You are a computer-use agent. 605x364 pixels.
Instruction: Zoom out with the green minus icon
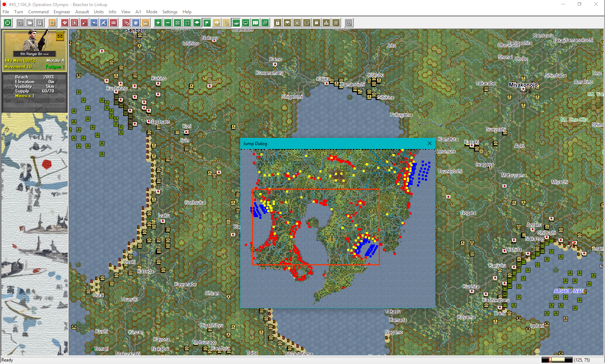tap(168, 23)
